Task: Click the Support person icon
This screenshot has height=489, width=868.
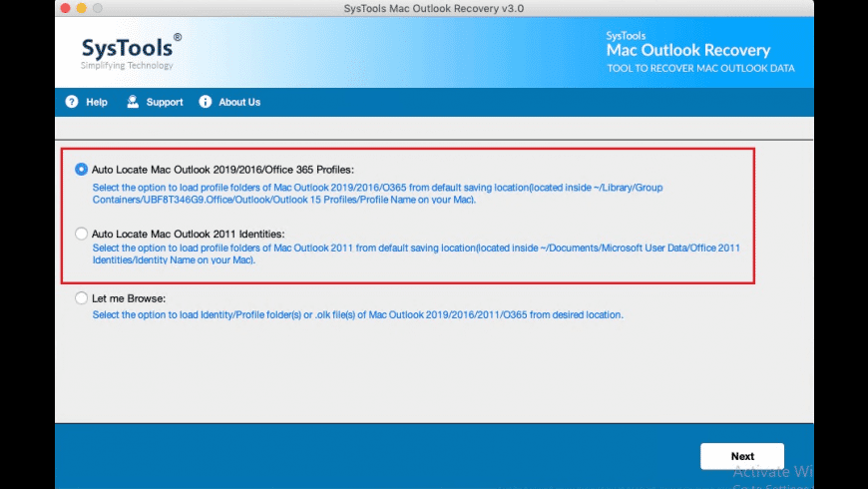Action: click(x=133, y=102)
